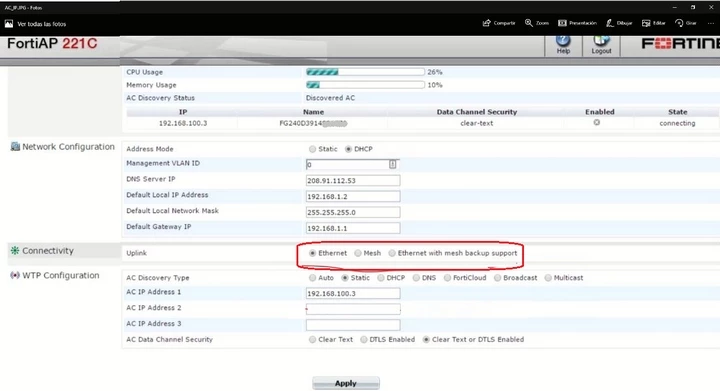The width and height of the screenshot is (720, 391).
Task: Click the Default Local IP Address field
Action: (x=353, y=196)
